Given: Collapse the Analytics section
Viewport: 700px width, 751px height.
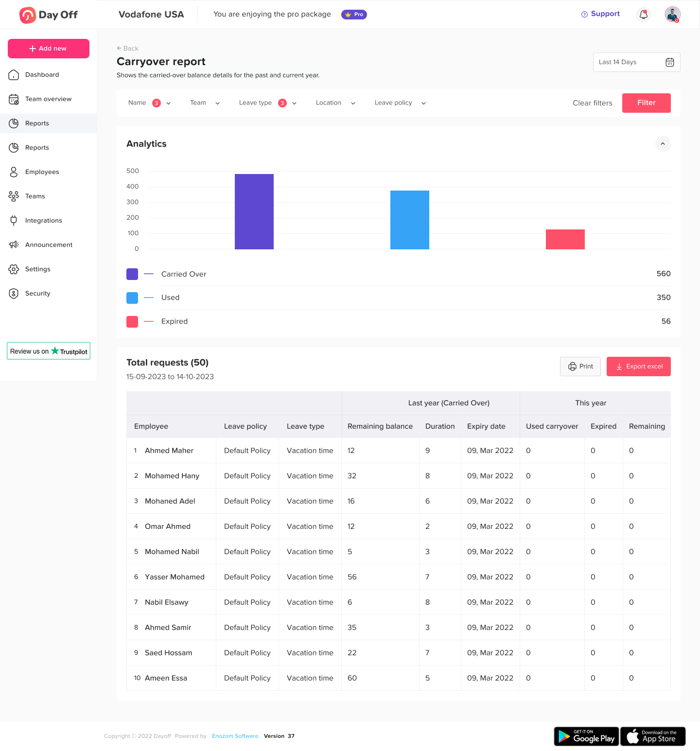Looking at the screenshot, I should pos(663,144).
